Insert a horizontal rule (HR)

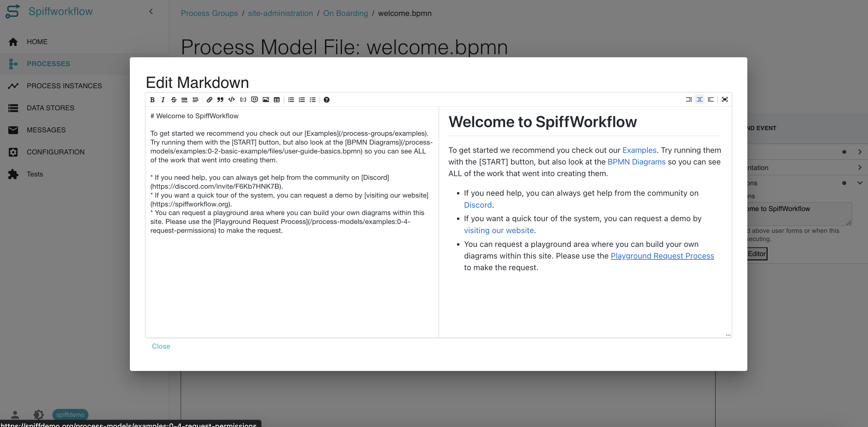pos(184,100)
